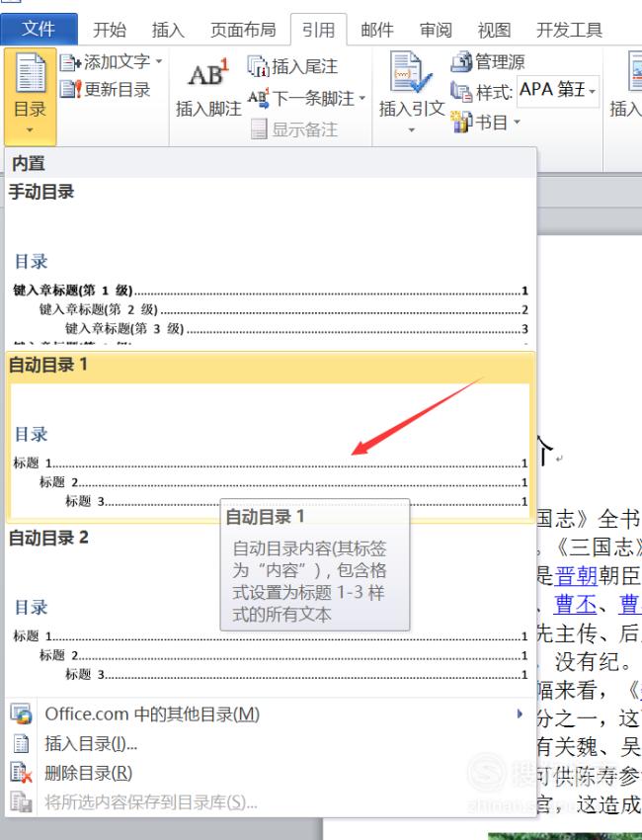
Task: Choose 插入目录(I)... menu entry
Action: pyautogui.click(x=271, y=743)
